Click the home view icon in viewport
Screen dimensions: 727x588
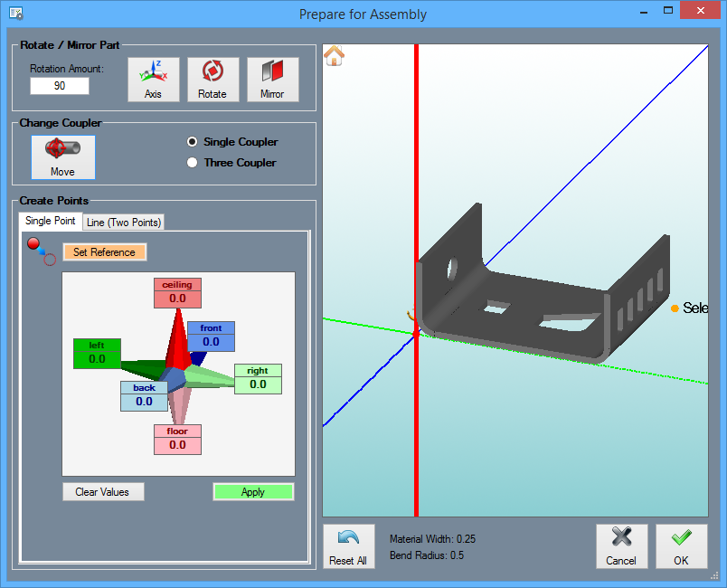click(x=334, y=56)
